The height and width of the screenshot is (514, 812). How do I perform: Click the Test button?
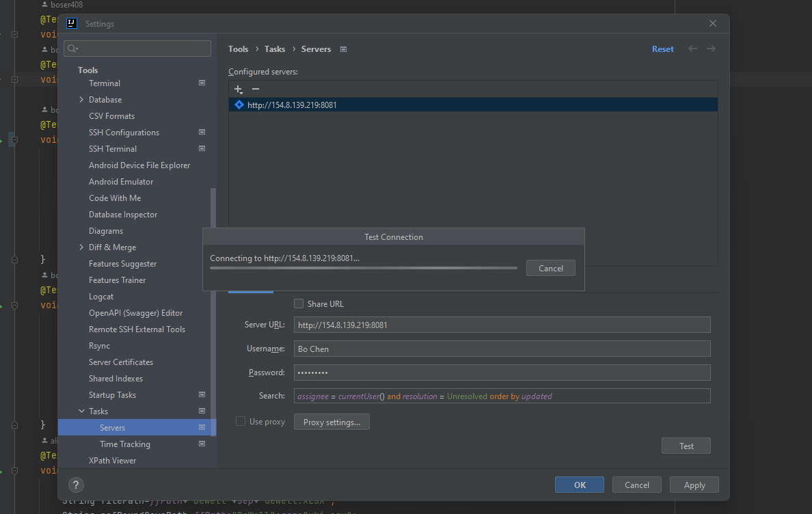pyautogui.click(x=686, y=446)
